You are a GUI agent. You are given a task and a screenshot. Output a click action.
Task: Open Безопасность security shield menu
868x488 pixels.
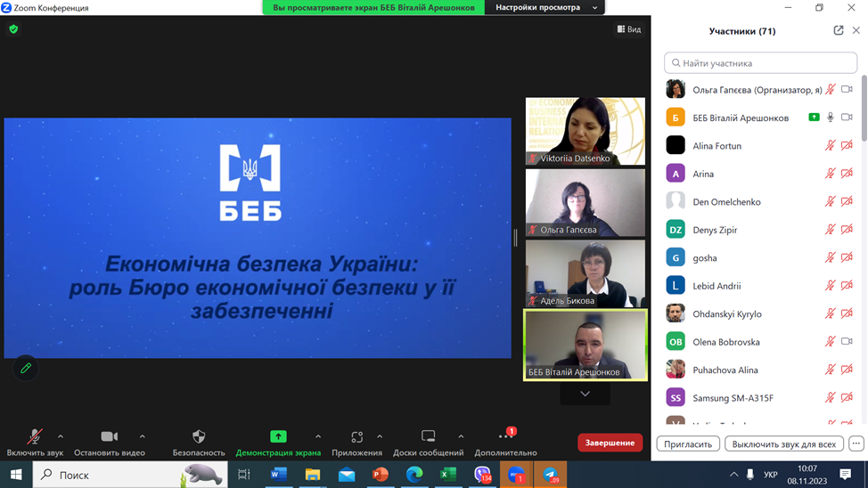coord(199,443)
